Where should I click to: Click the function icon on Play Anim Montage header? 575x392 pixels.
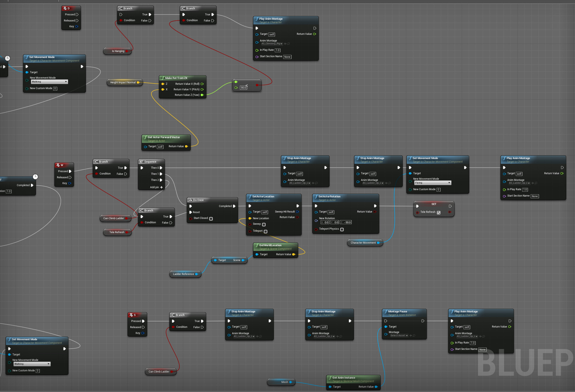click(x=258, y=19)
